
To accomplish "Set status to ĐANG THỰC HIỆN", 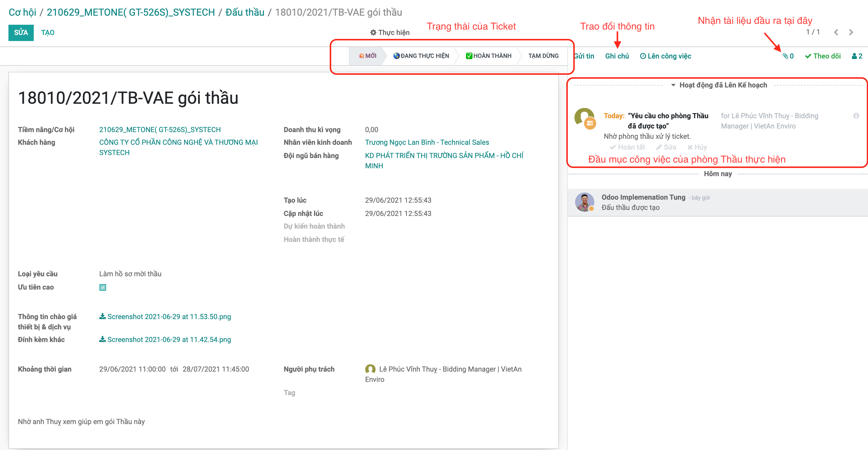I will tap(421, 56).
